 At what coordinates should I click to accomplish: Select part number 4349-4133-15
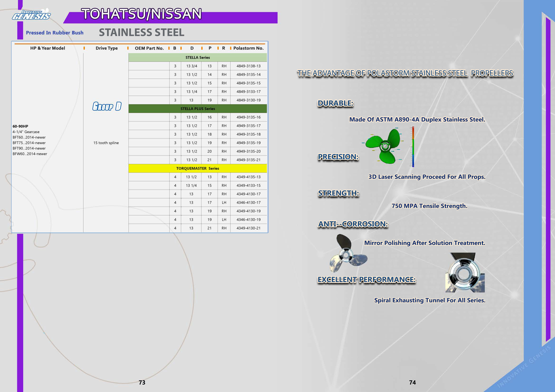tap(249, 185)
